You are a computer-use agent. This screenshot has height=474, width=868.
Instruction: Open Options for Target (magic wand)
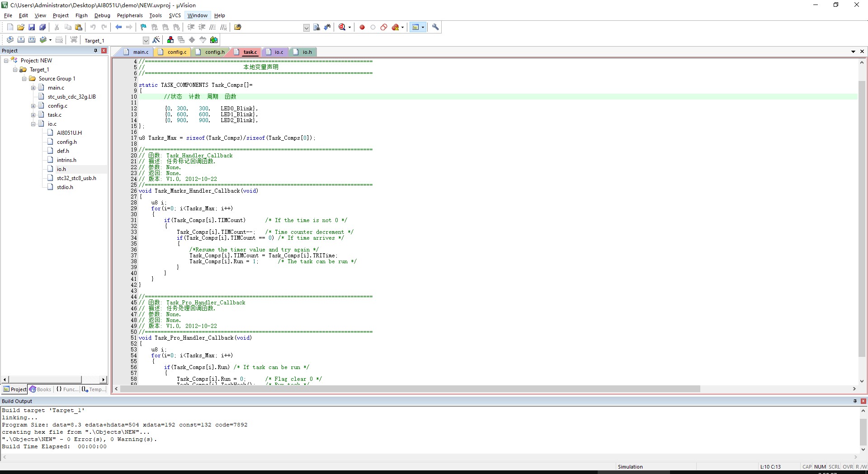pyautogui.click(x=156, y=40)
